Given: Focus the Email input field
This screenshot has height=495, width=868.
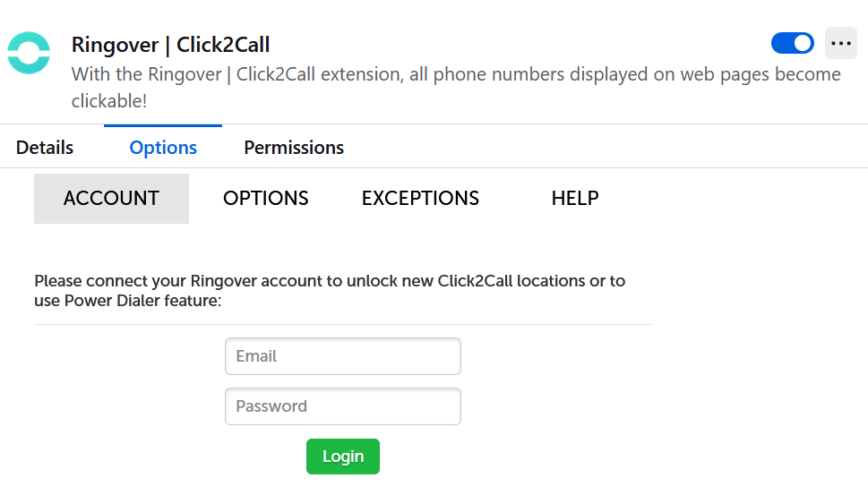Looking at the screenshot, I should (x=343, y=356).
